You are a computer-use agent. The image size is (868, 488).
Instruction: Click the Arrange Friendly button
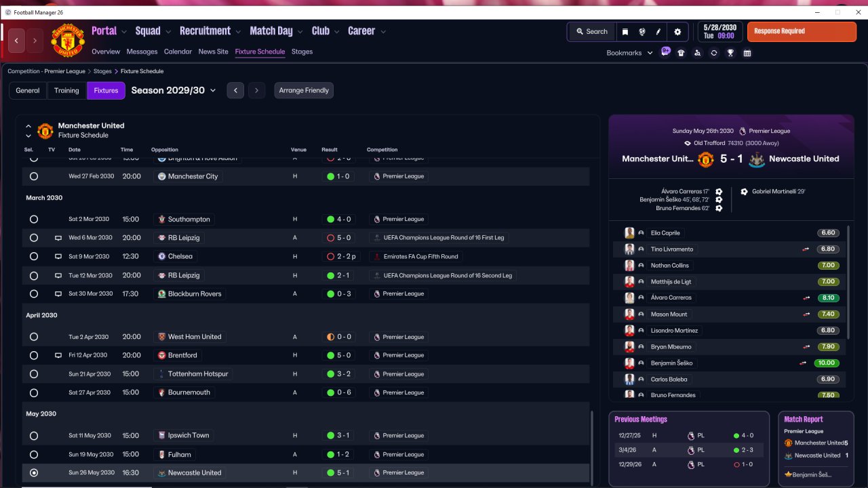coord(304,90)
